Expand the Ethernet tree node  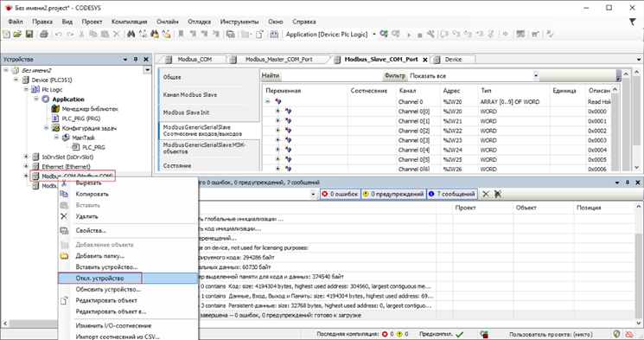coord(26,166)
